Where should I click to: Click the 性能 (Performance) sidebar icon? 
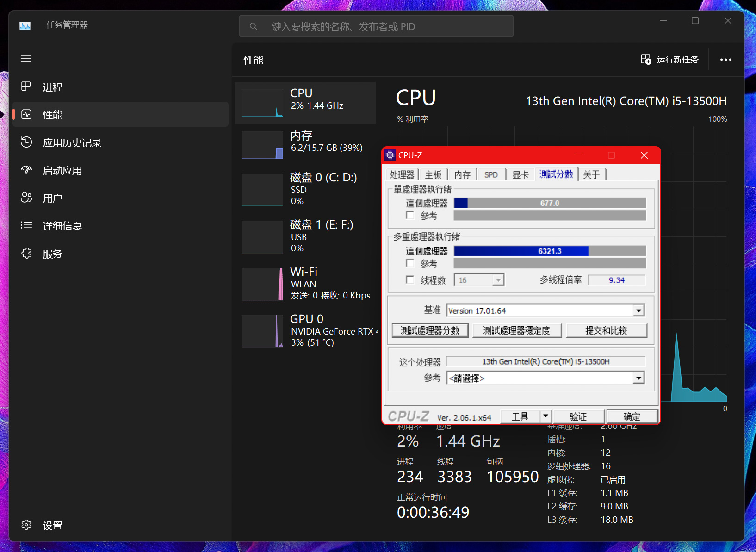(26, 114)
